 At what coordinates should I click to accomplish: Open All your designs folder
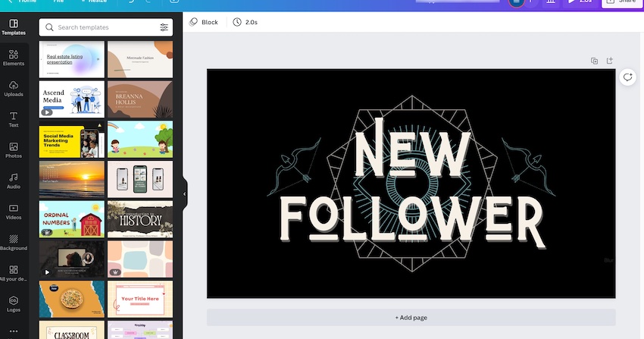[14, 273]
